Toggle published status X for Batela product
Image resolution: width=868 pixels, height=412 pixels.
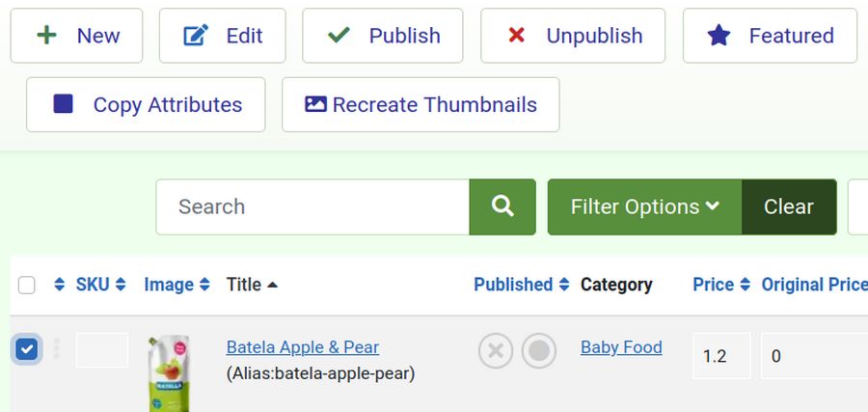point(496,351)
